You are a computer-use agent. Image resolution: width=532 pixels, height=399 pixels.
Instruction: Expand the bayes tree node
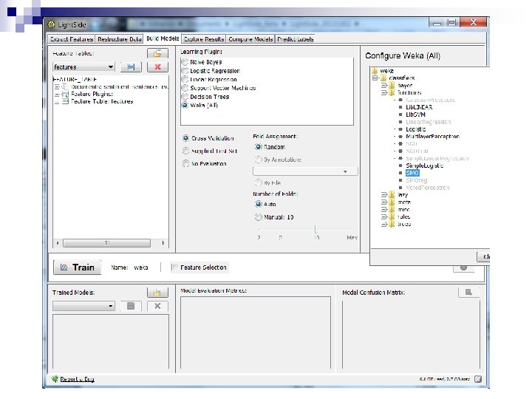click(383, 85)
